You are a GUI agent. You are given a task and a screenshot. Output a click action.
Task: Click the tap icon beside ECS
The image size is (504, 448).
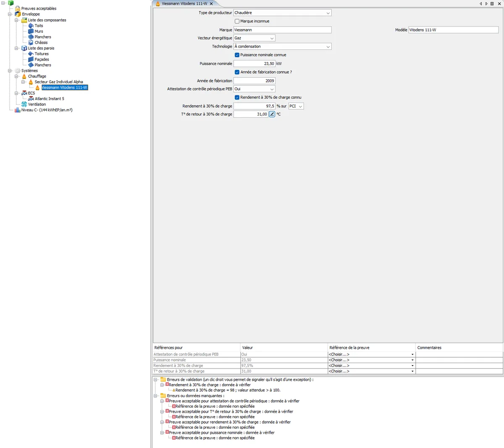coord(24,93)
